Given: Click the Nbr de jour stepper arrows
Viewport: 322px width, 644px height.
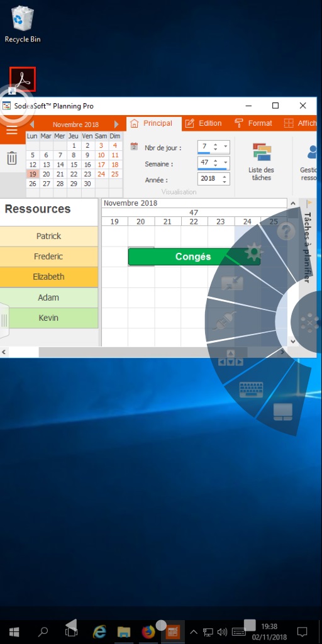Looking at the screenshot, I should click(216, 147).
